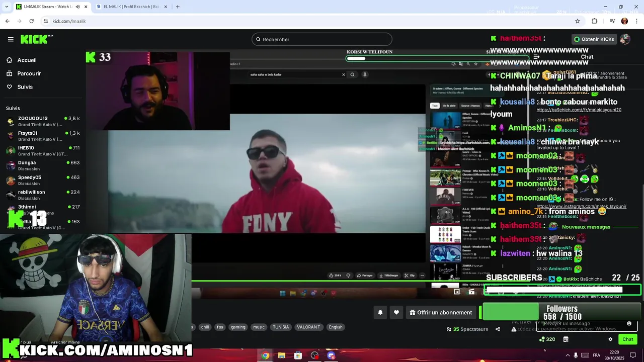This screenshot has width=644, height=362.
Task: Switch to the EL MALIK Profil Bakchich tab
Action: click(132, 7)
